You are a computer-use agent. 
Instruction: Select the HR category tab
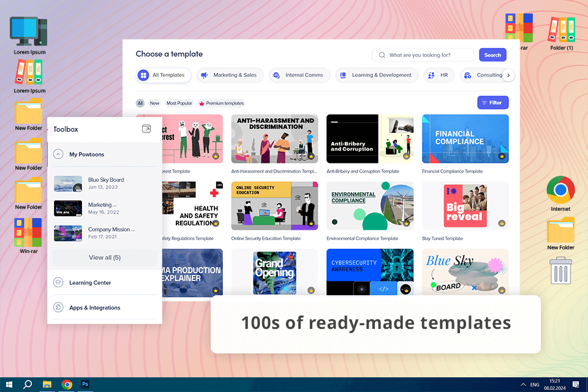[439, 75]
